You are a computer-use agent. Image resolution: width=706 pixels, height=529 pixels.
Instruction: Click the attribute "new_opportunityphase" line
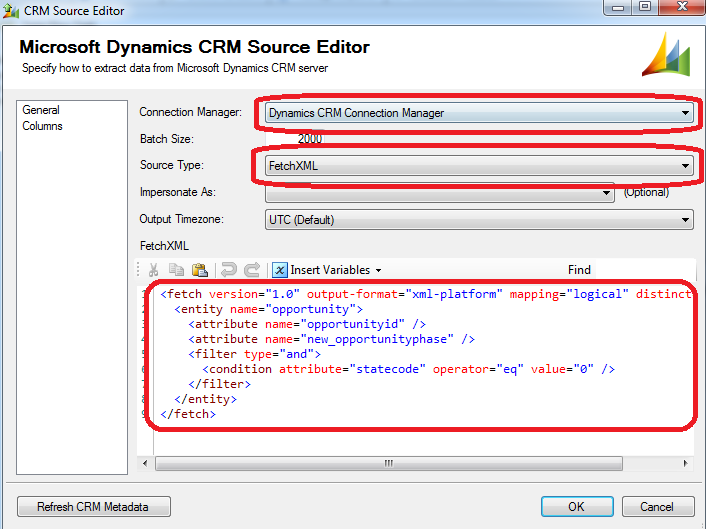[331, 339]
